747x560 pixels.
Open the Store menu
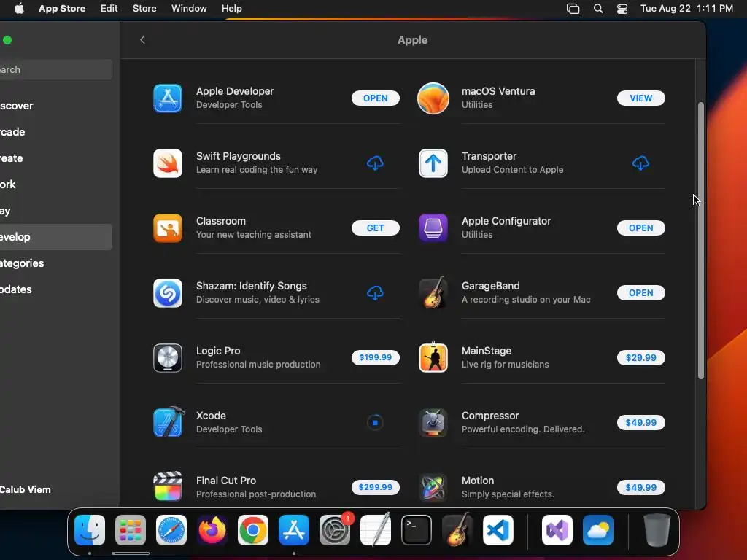click(x=144, y=8)
